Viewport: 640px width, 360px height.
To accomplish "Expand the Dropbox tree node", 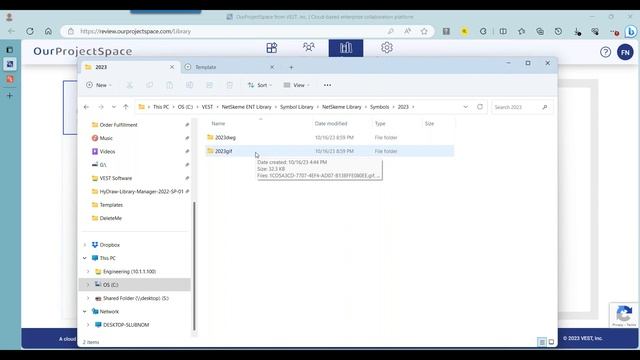I will click(85, 245).
